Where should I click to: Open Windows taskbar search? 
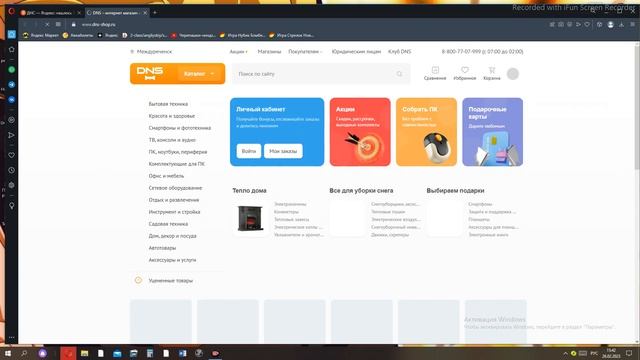click(x=24, y=353)
